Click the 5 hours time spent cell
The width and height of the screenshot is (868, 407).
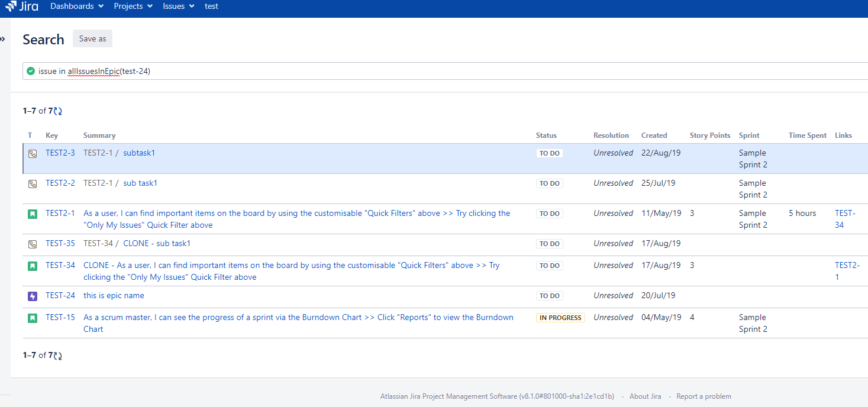click(x=802, y=213)
